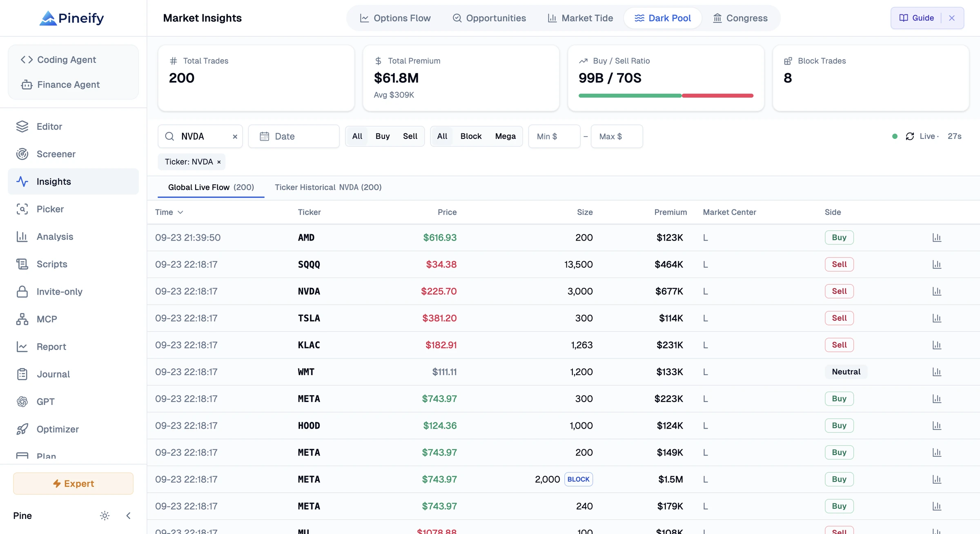Screen dimensions: 980x534
Task: Select the All trade size filter
Action: [442, 136]
